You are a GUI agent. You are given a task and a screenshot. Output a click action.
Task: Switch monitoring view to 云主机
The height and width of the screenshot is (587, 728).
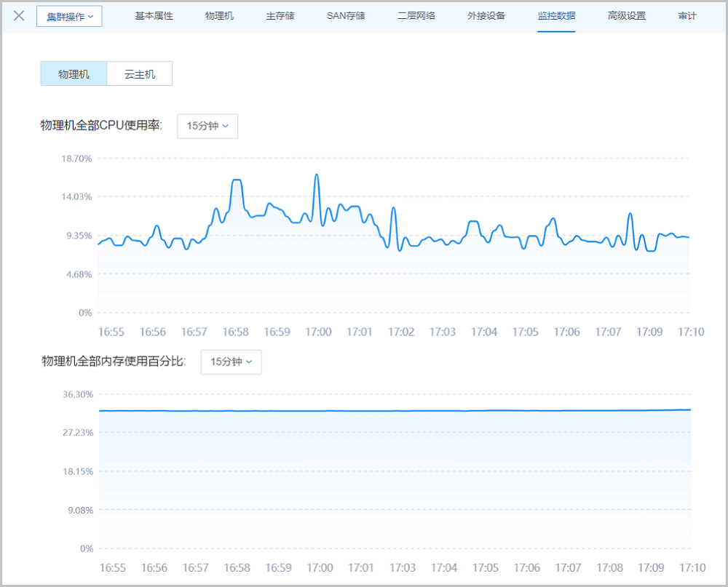[140, 74]
